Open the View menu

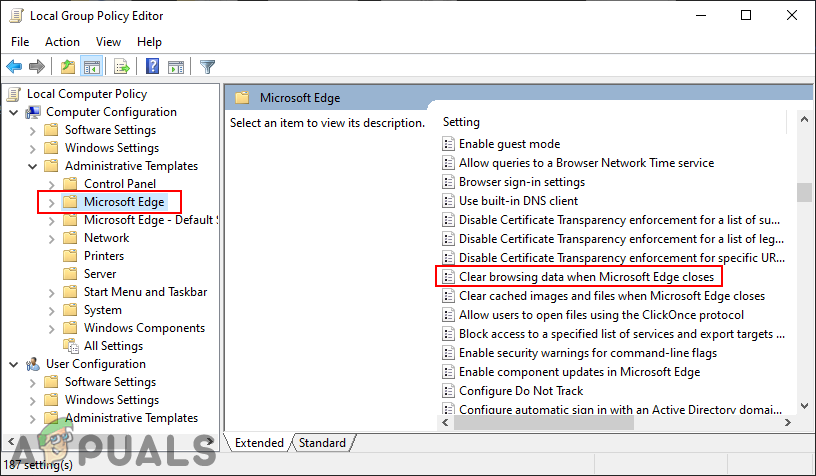coord(109,42)
